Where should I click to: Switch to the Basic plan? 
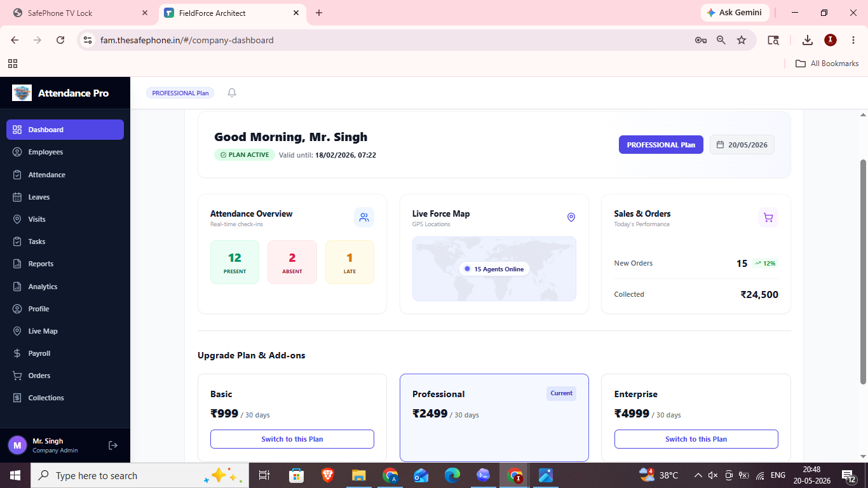pos(292,439)
